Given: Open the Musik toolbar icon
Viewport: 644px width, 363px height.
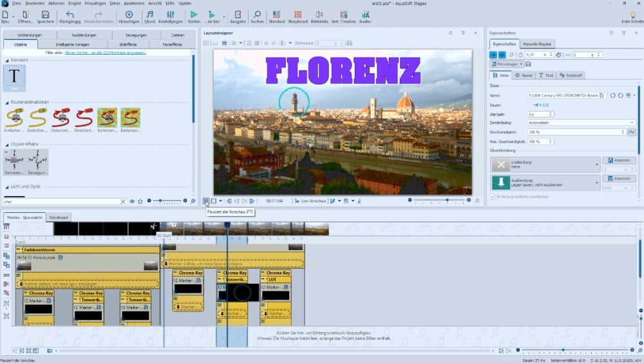Looking at the screenshot, I should click(149, 16).
